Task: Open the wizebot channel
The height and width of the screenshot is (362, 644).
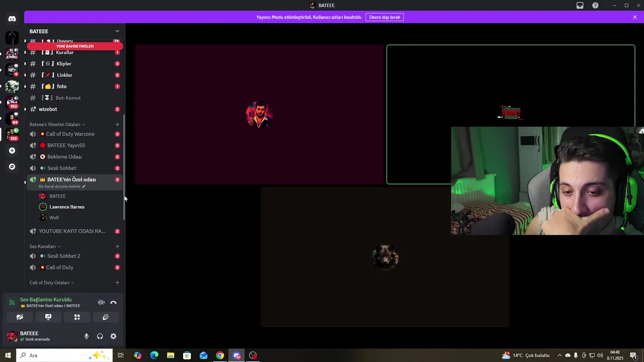Action: 74,109
